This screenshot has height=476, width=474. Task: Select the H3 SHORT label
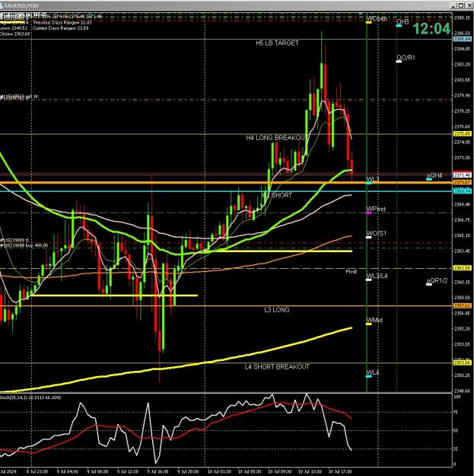click(x=277, y=195)
